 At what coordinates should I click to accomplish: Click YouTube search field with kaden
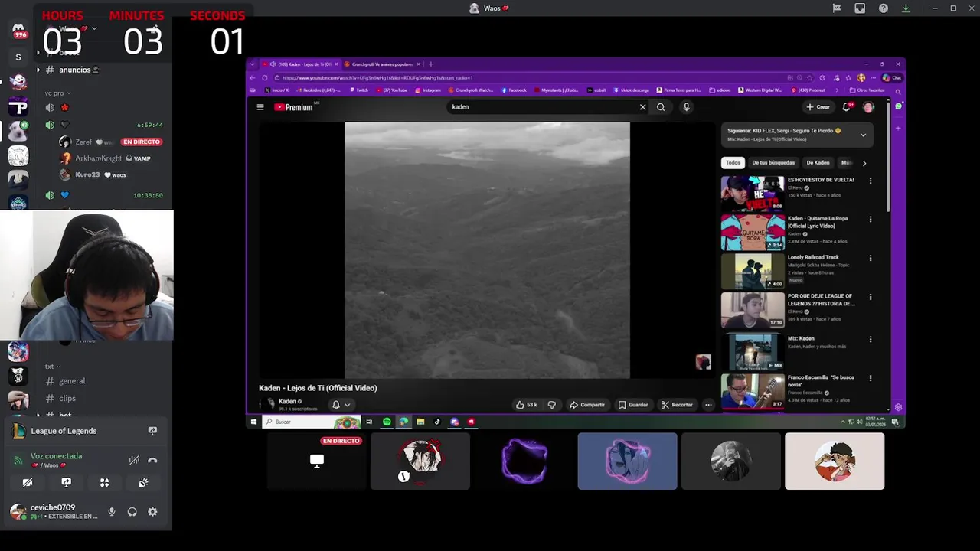[542, 107]
